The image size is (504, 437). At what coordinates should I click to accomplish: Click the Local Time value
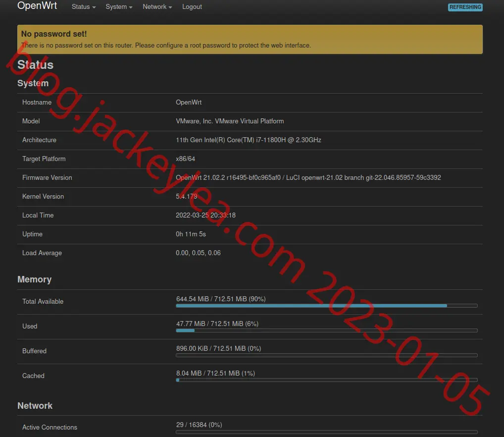206,215
